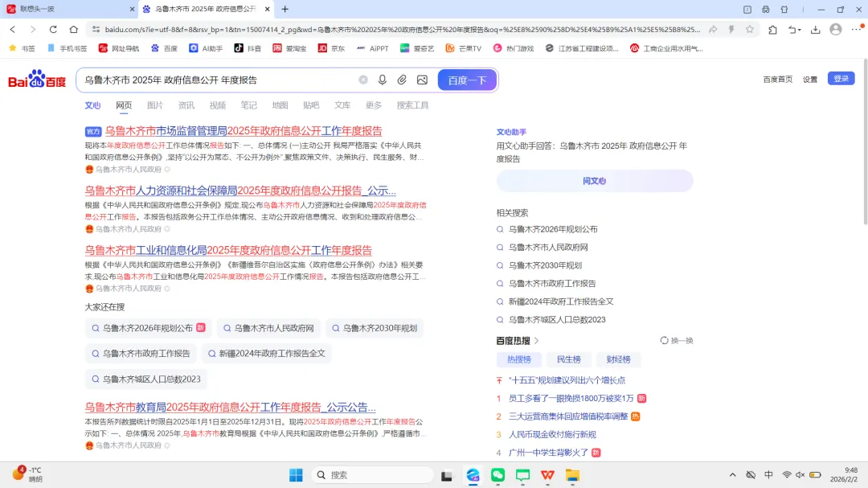Image resolution: width=868 pixels, height=488 pixels.
Task: Open Windows Start button
Action: point(296,475)
